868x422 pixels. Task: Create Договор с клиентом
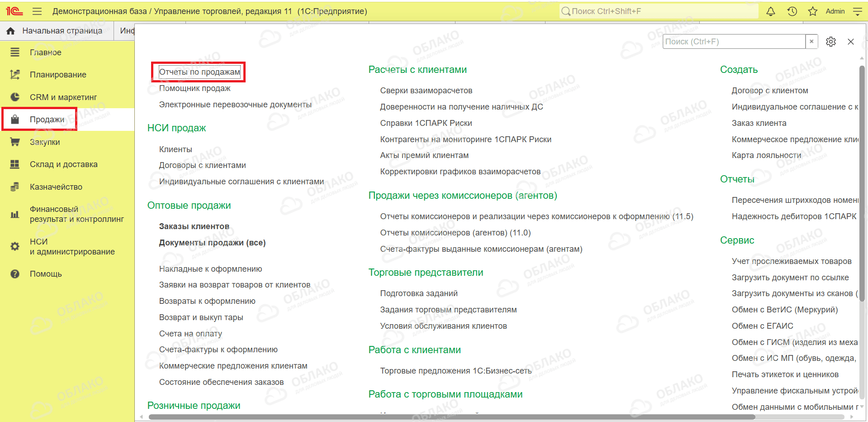click(770, 91)
